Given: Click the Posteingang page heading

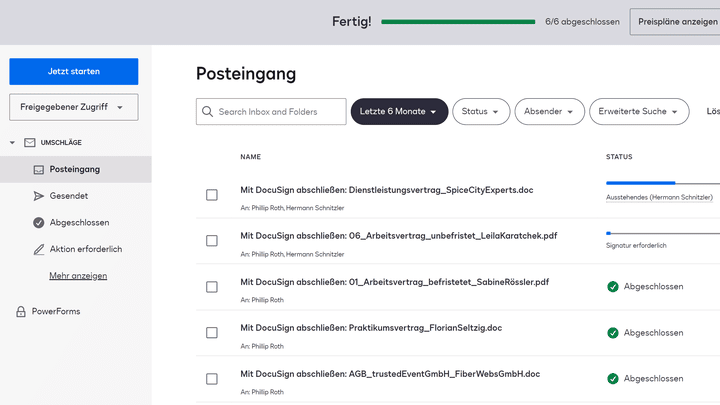Looking at the screenshot, I should click(246, 74).
